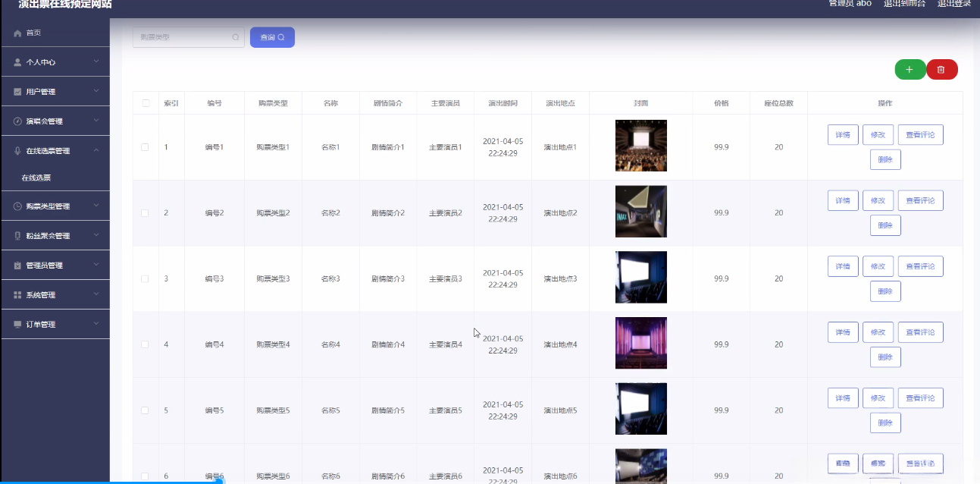Open the 首页 menu item
980x484 pixels.
point(55,33)
